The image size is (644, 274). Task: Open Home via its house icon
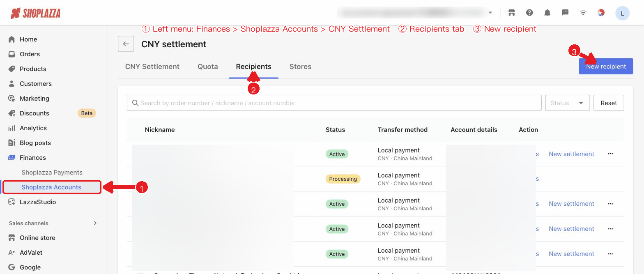[11, 39]
